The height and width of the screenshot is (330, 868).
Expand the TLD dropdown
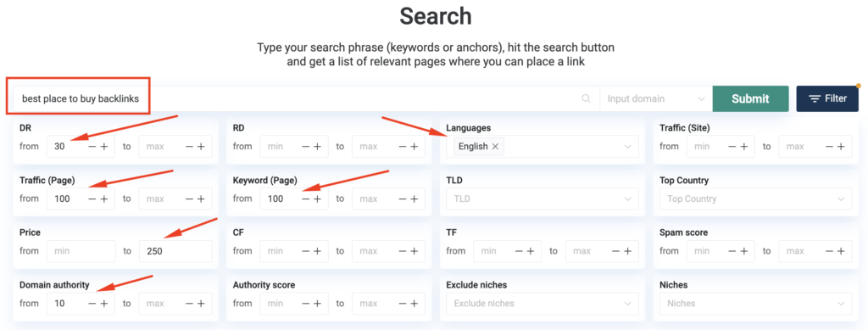(x=542, y=199)
